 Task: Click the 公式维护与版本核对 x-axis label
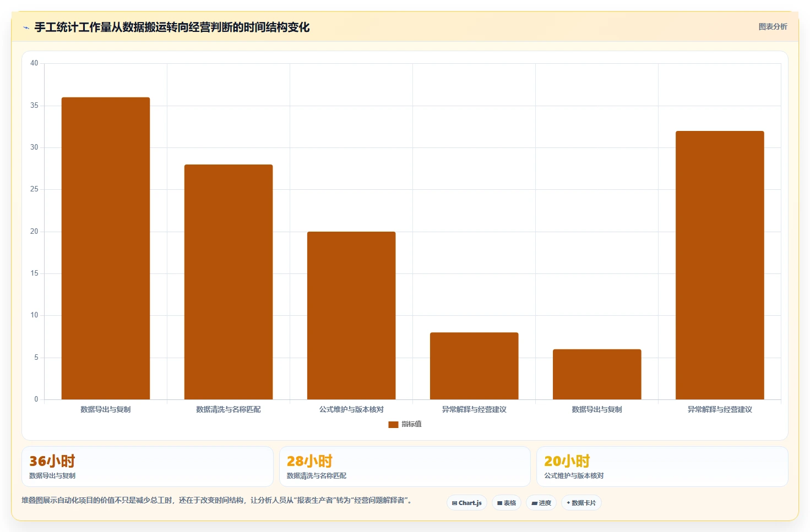351,409
